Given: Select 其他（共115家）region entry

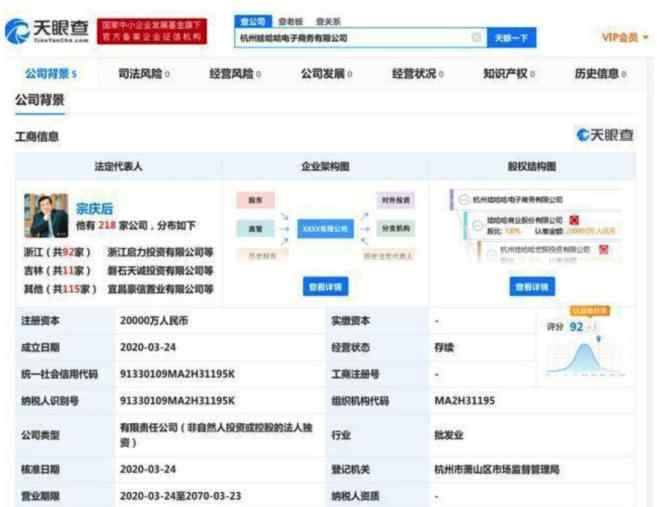Looking at the screenshot, I should pyautogui.click(x=60, y=289).
